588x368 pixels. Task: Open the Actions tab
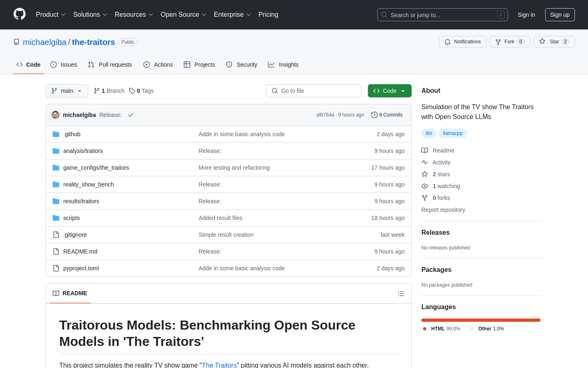point(158,65)
